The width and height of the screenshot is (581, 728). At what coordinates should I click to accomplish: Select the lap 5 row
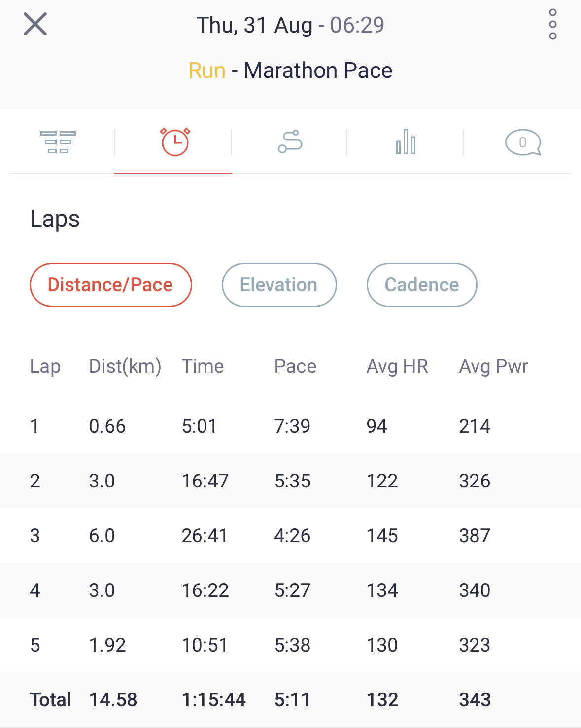tap(290, 645)
